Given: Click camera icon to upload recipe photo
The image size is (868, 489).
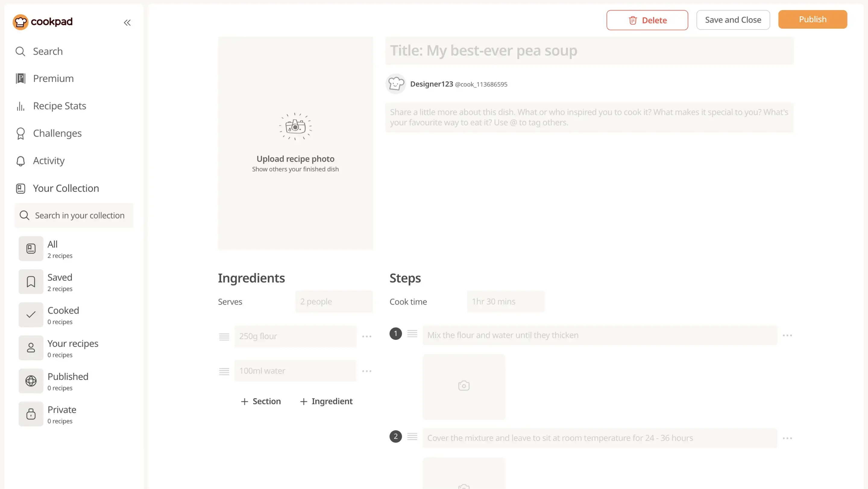Looking at the screenshot, I should point(295,127).
